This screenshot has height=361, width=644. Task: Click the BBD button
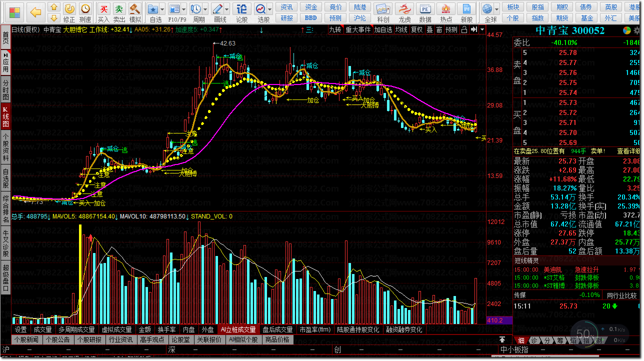(x=310, y=18)
